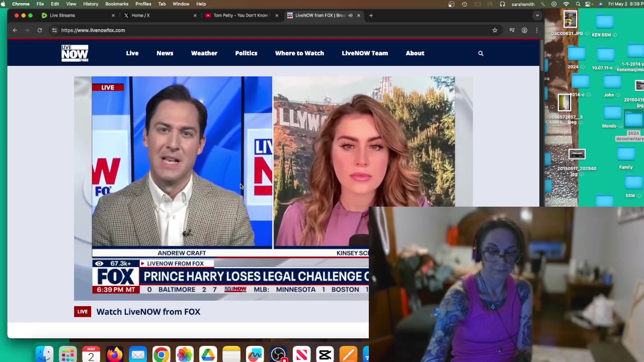644x362 pixels.
Task: Open headphones audio menu bar icon
Action: [x=502, y=4]
